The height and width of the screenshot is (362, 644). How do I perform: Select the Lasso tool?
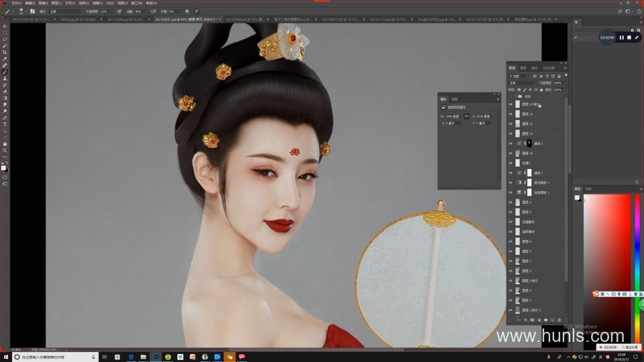[5, 40]
